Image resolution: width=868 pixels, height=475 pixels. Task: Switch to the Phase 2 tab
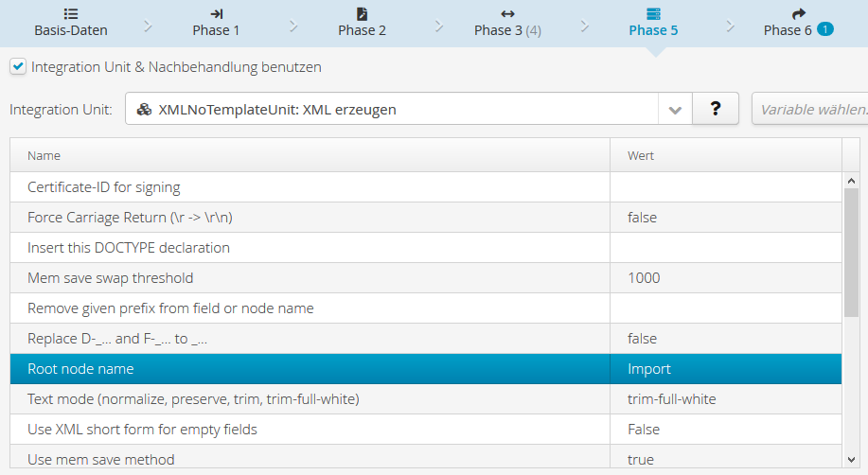pos(362,23)
